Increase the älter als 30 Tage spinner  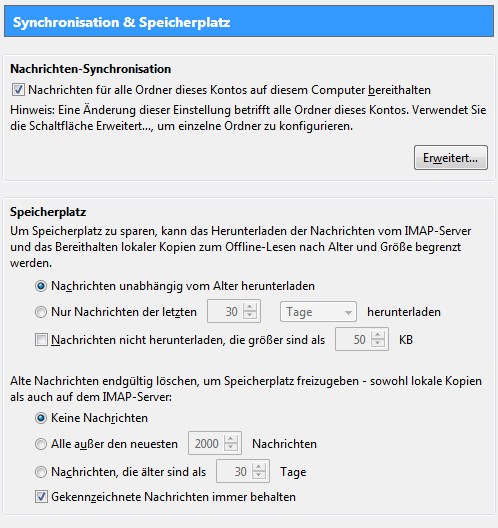[x=259, y=467]
